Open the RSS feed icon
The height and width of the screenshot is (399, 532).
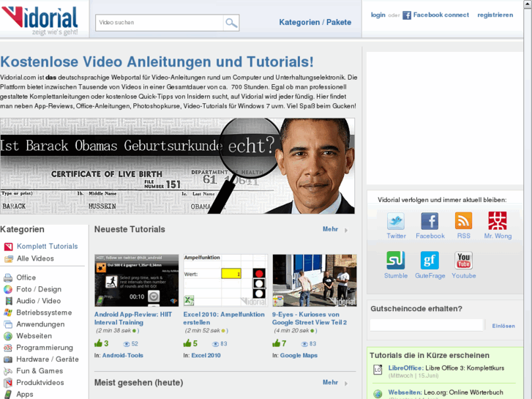pyautogui.click(x=463, y=221)
